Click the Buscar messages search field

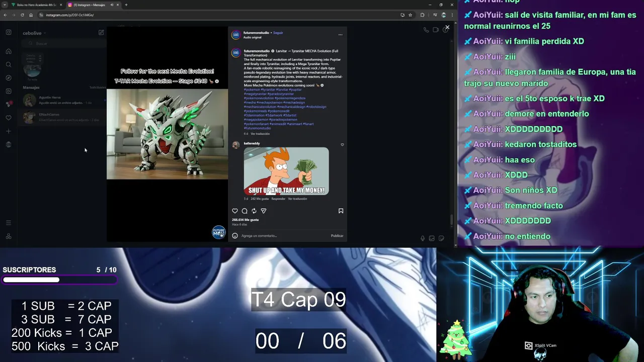(63, 44)
